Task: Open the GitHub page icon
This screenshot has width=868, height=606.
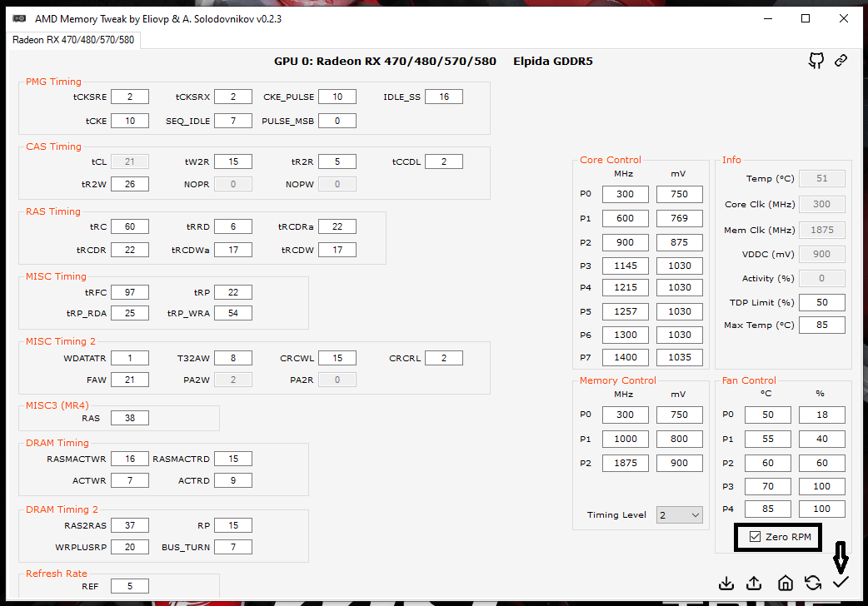Action: [816, 60]
